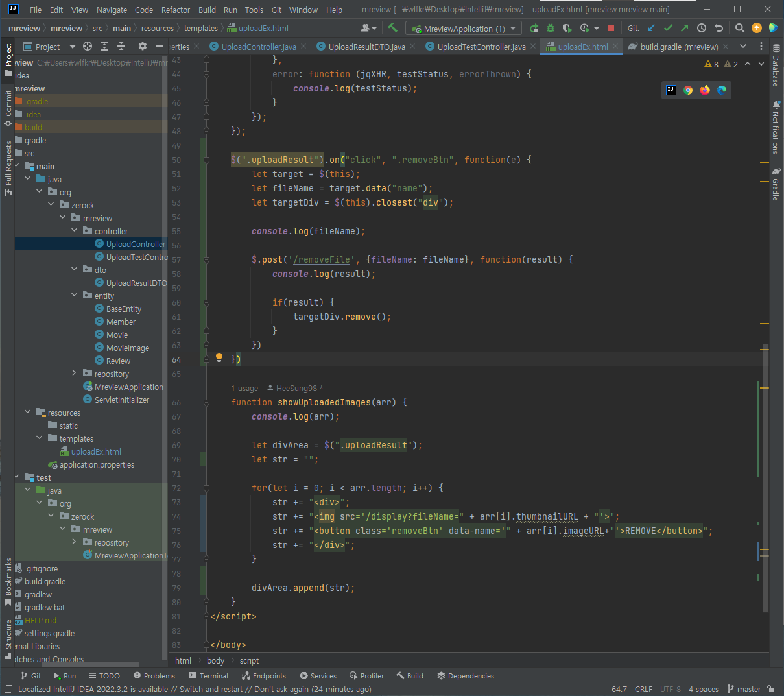Click master branch in status bar

coord(744,689)
